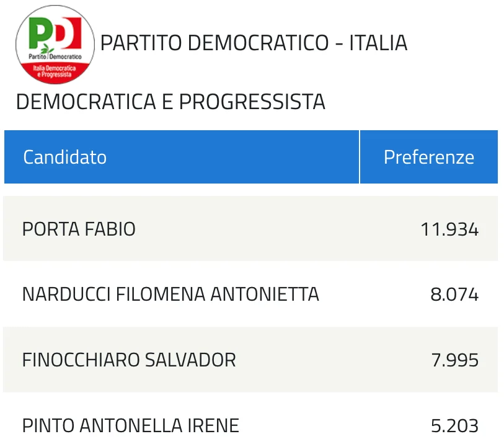Select the PORTA FABIO table row
504x439 pixels.
point(250,229)
